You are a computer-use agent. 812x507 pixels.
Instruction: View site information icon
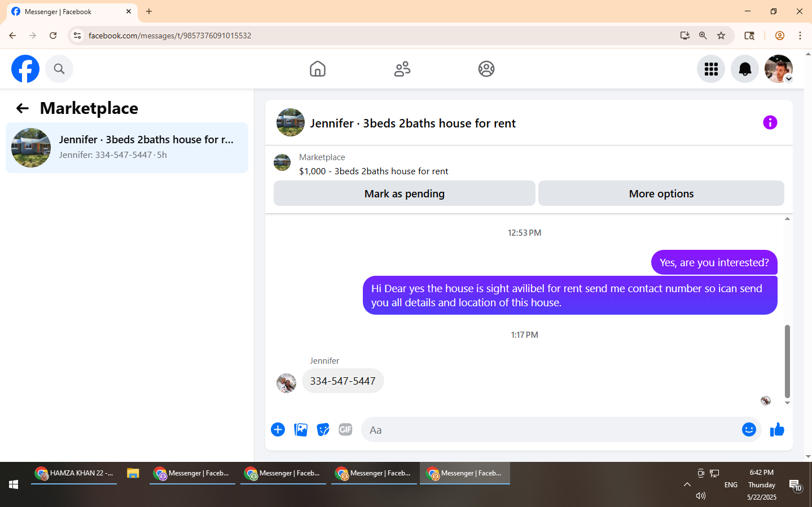(77, 36)
